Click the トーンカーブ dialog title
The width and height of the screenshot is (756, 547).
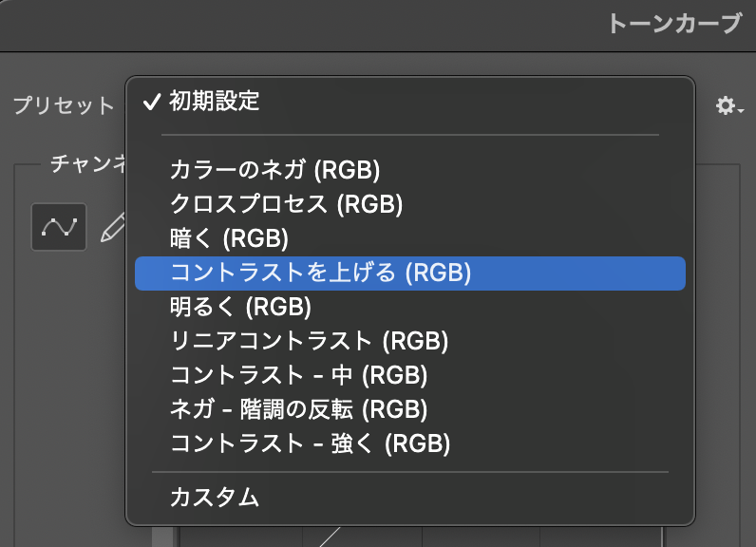click(673, 25)
